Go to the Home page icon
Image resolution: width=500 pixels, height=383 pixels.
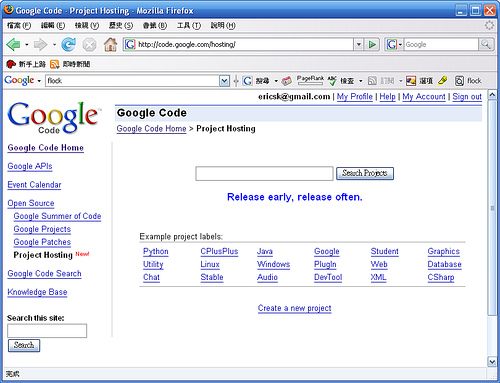pyautogui.click(x=110, y=44)
